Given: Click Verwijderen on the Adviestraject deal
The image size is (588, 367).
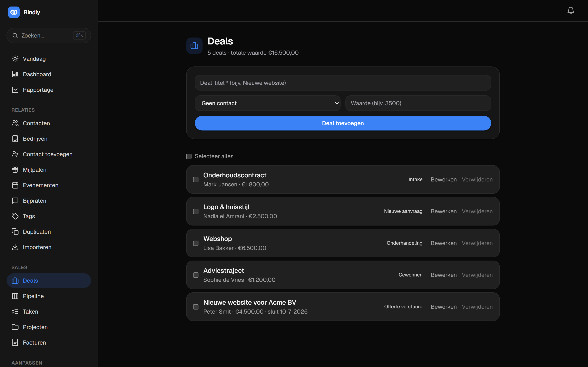Looking at the screenshot, I should coord(477,275).
